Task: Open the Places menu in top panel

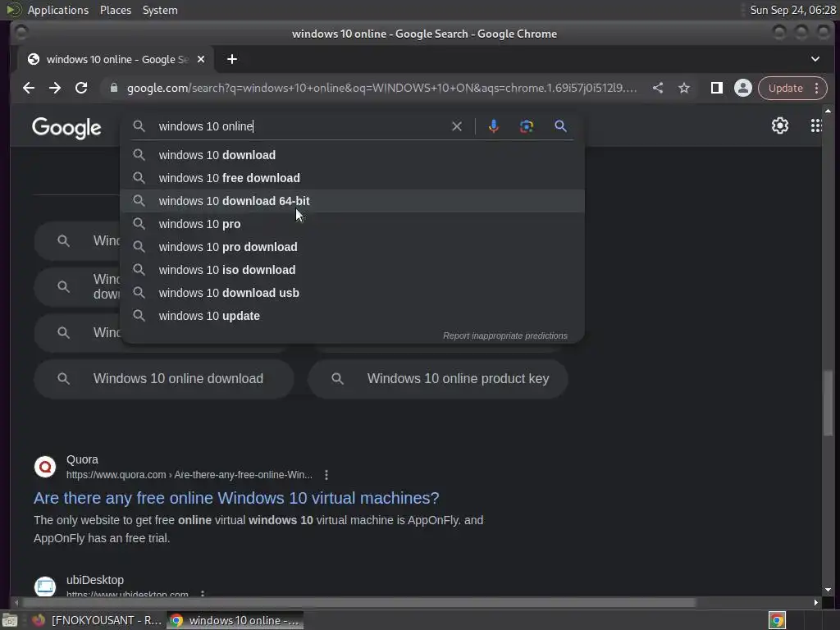Action: click(x=116, y=10)
